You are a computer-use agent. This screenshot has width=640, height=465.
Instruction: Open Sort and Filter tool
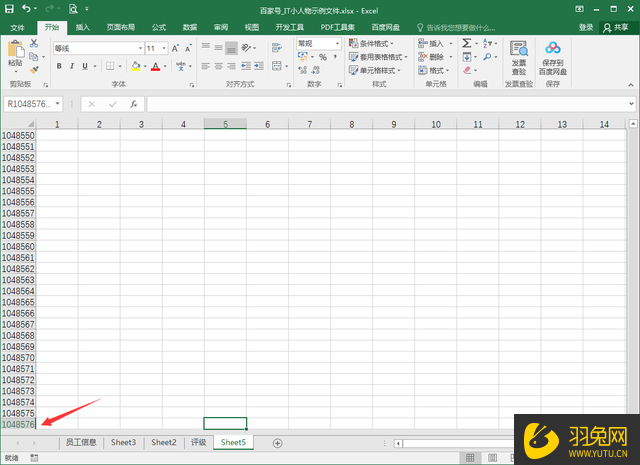point(487,43)
